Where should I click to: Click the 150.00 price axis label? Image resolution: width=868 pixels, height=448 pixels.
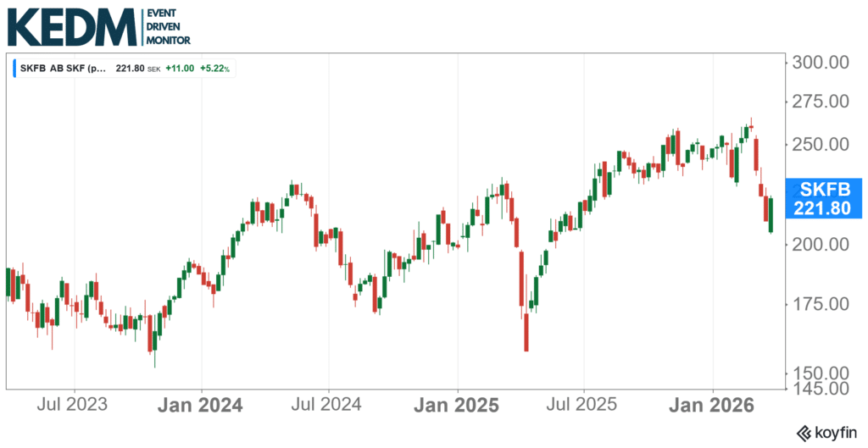(819, 373)
